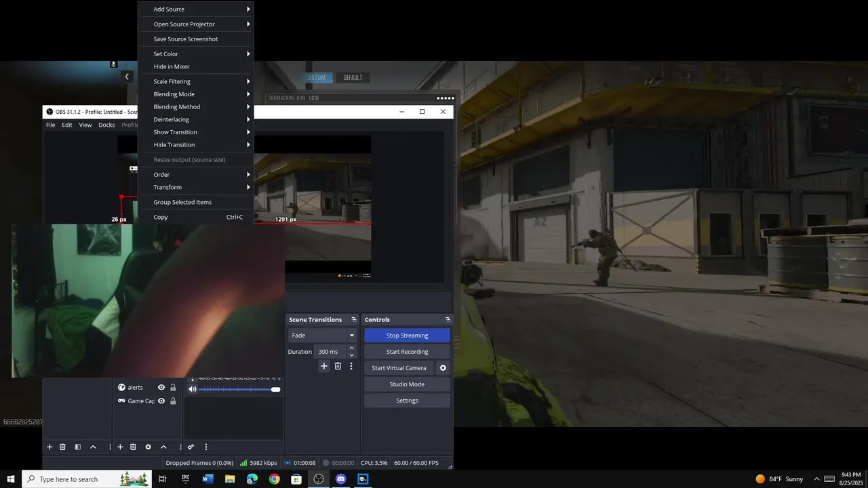Undock the Controls panel via its float icon
The width and height of the screenshot is (868, 488).
coord(448,319)
